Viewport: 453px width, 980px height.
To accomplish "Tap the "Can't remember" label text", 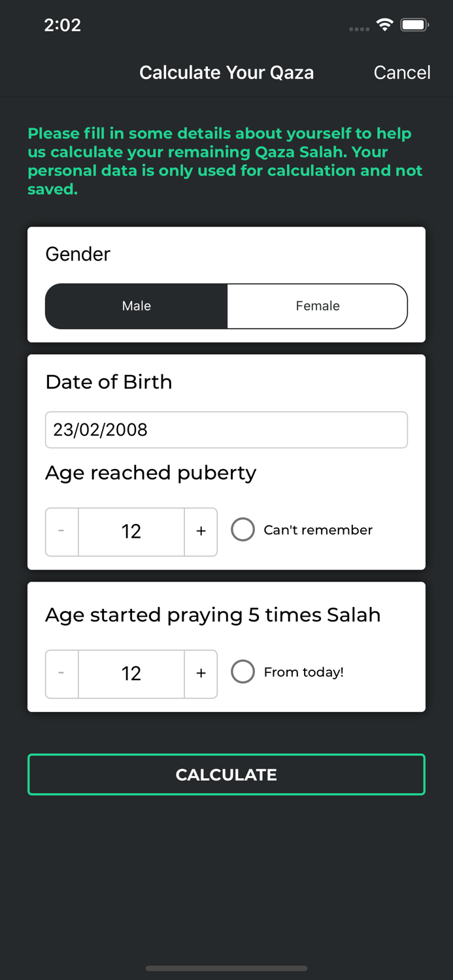I will [318, 530].
